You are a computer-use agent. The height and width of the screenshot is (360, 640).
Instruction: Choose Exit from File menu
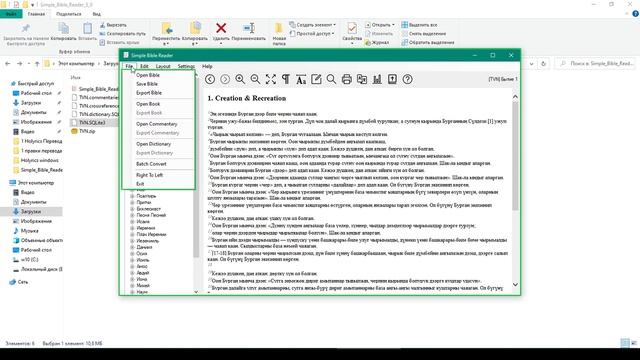(x=140, y=184)
